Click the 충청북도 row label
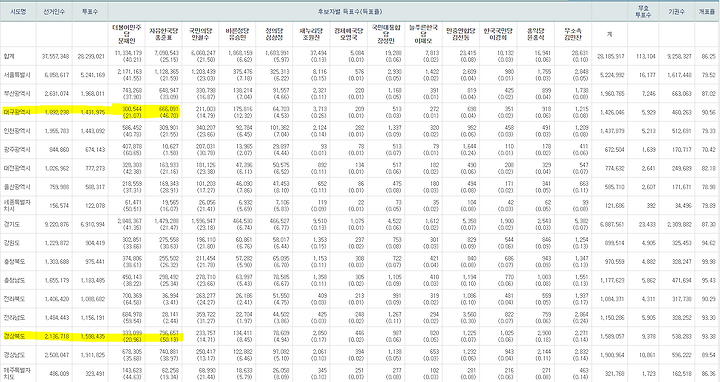 click(x=14, y=262)
